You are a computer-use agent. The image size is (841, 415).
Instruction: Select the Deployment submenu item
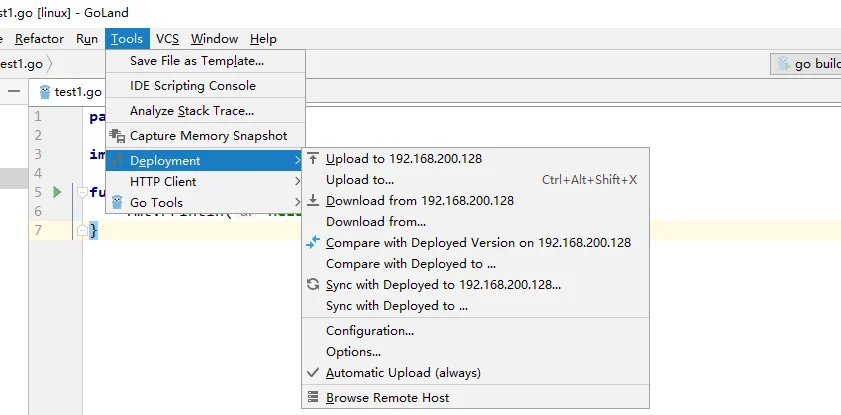point(204,160)
